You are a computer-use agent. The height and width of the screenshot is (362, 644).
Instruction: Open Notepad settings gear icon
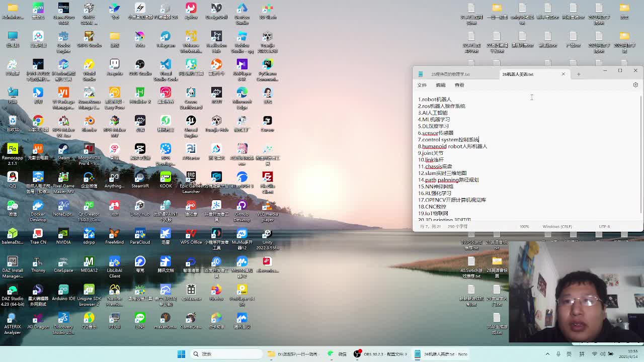(635, 85)
